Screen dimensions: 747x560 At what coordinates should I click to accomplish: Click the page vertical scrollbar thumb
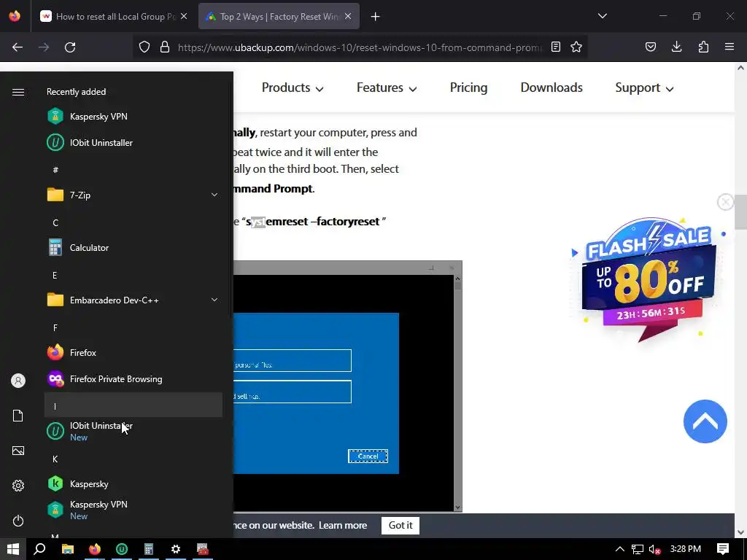coord(740,212)
